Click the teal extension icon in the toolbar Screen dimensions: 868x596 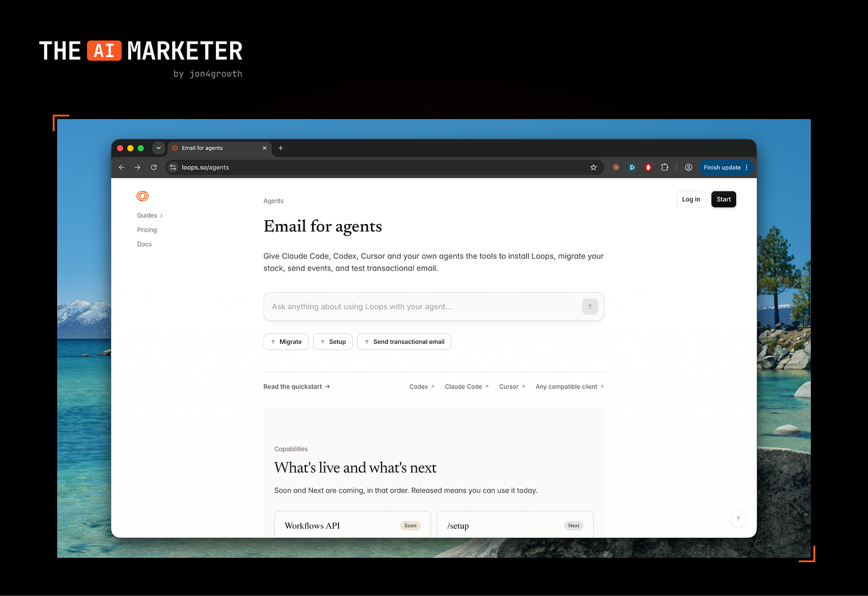coord(632,167)
